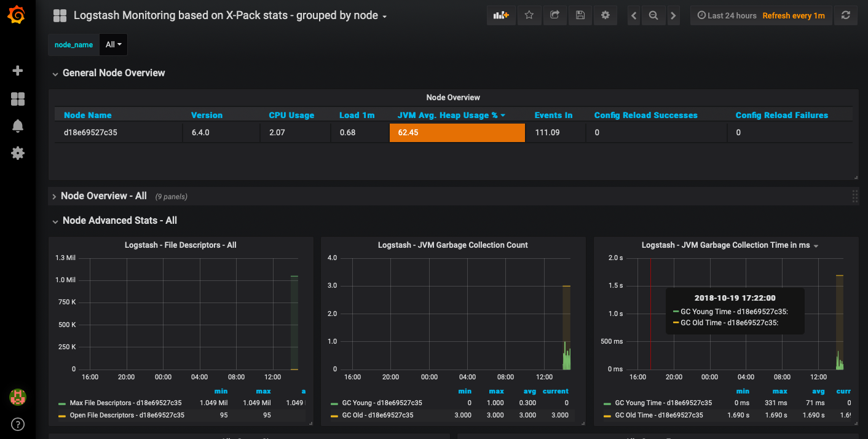Open dashboard settings gear in toolbar
The width and height of the screenshot is (868, 439).
[606, 15]
